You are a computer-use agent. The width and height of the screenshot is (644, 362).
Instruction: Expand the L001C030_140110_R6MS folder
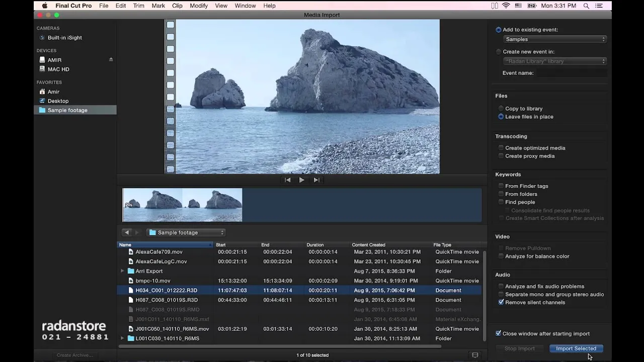point(122,338)
